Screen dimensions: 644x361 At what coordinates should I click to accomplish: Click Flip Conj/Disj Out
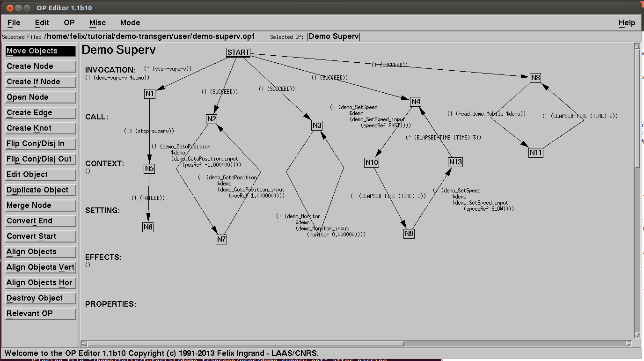pyautogui.click(x=40, y=159)
